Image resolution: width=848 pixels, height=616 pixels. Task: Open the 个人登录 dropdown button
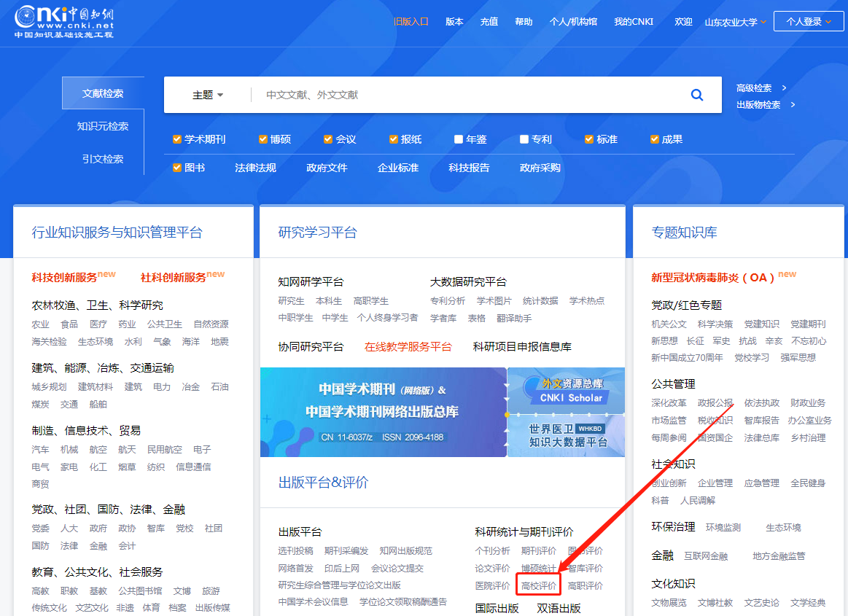click(x=809, y=22)
